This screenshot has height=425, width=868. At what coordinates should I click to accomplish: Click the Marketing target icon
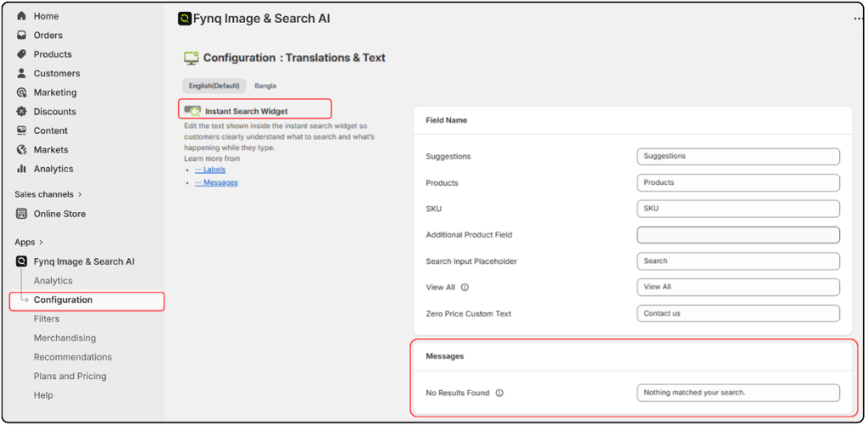tap(21, 92)
